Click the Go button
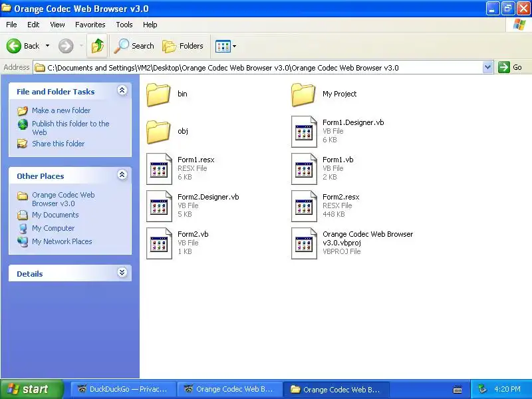Viewport: 532px width, 399px height. pyautogui.click(x=510, y=67)
